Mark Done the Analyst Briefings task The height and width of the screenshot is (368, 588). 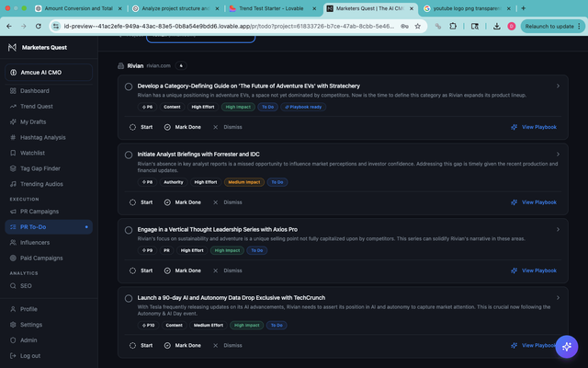coord(183,202)
